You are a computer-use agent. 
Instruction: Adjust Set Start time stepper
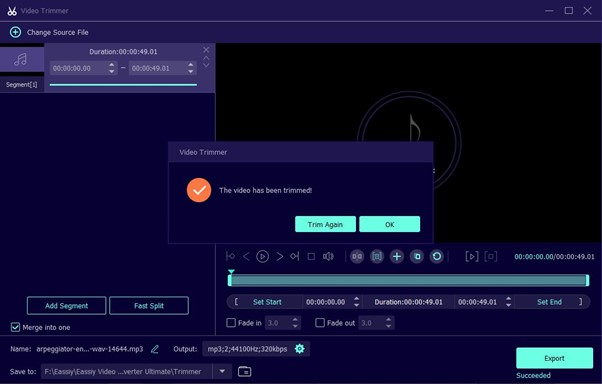[357, 302]
